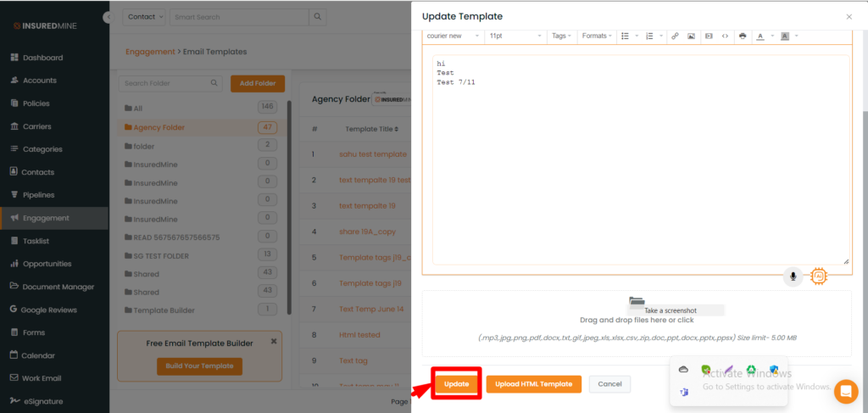
Task: Open the 11pt font size dropdown
Action: pos(516,36)
